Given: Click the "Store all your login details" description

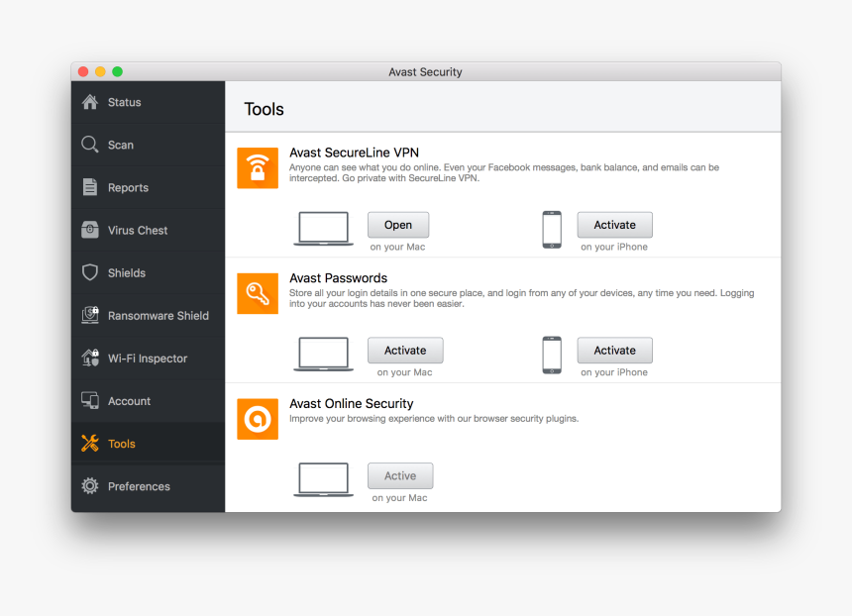Looking at the screenshot, I should pyautogui.click(x=521, y=298).
